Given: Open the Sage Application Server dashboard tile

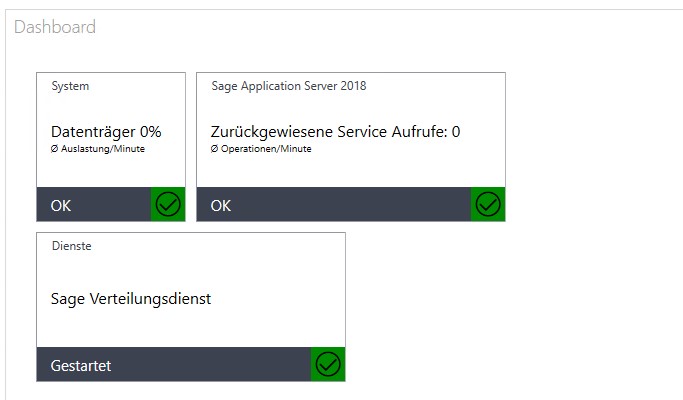Looking at the screenshot, I should tap(350, 112).
